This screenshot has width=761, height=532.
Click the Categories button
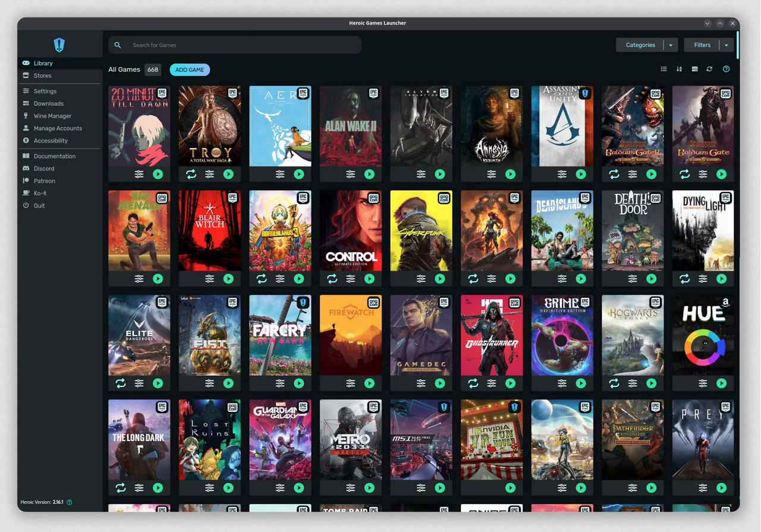640,45
